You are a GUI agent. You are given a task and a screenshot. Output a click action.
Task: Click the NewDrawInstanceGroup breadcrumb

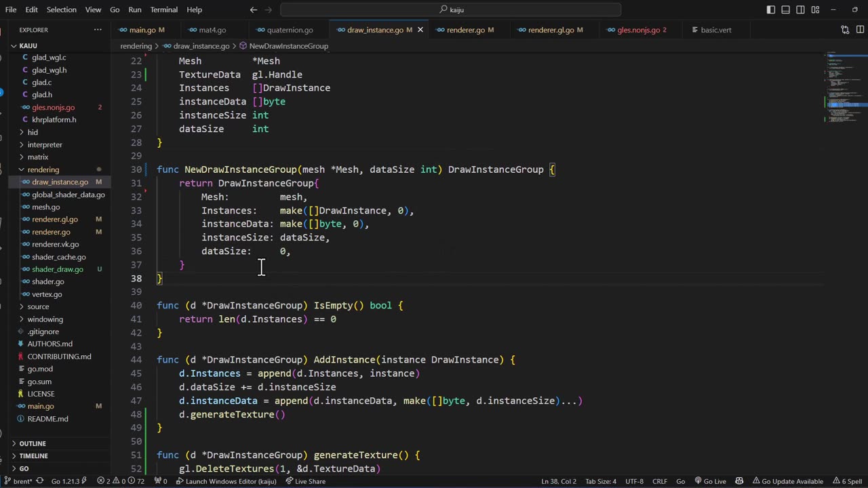[x=288, y=46]
